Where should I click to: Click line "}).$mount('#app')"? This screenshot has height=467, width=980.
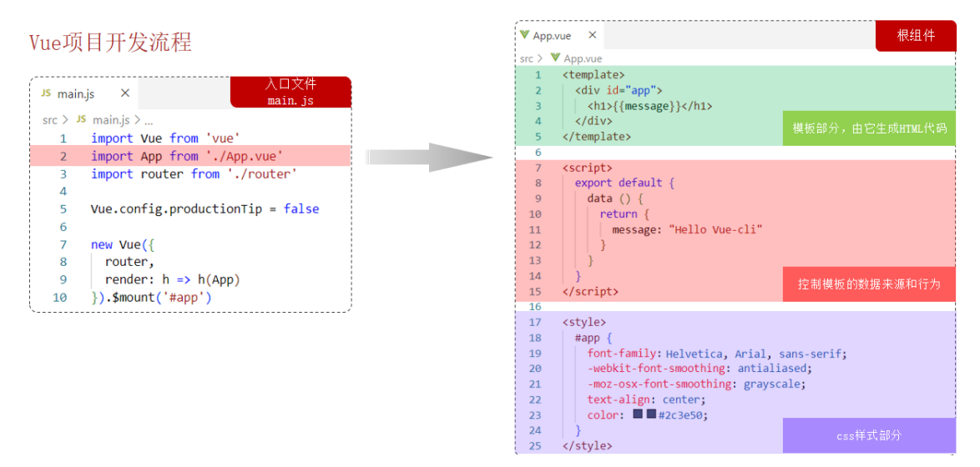pos(152,297)
